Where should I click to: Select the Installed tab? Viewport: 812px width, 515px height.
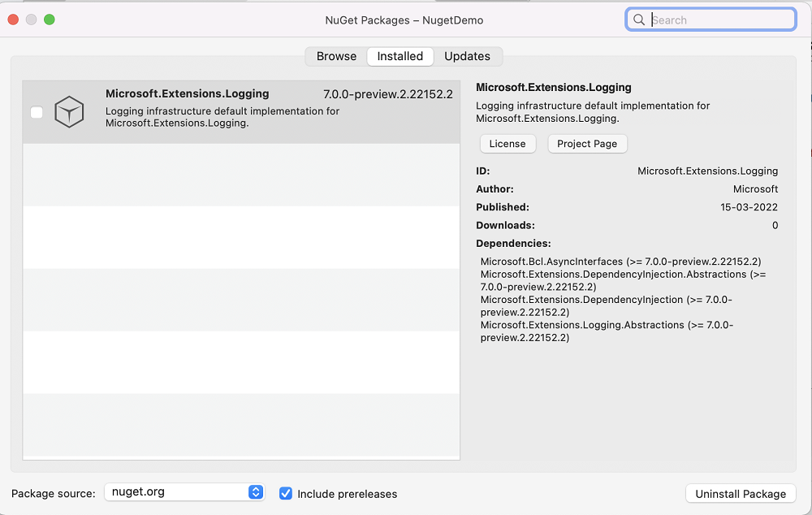point(400,56)
